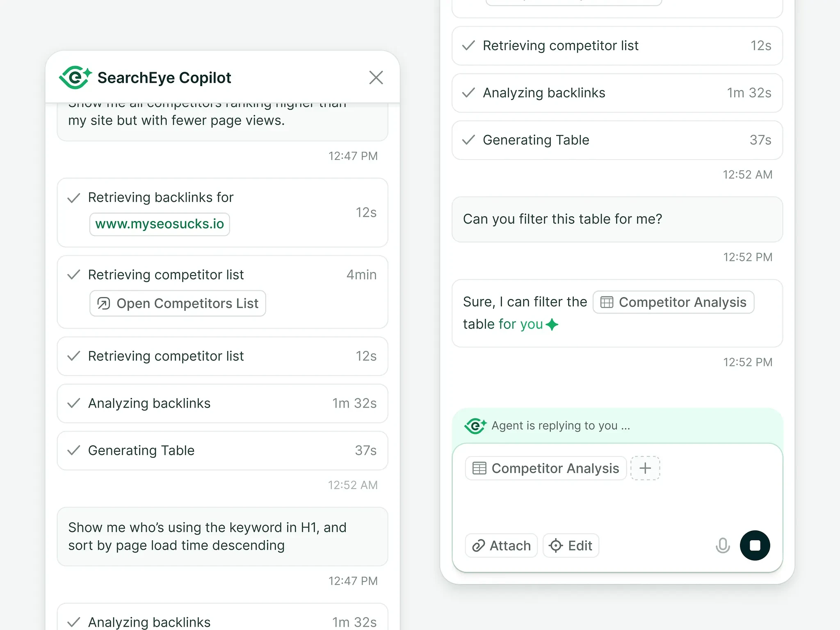Close the SearchEye Copilot panel

[x=376, y=78]
